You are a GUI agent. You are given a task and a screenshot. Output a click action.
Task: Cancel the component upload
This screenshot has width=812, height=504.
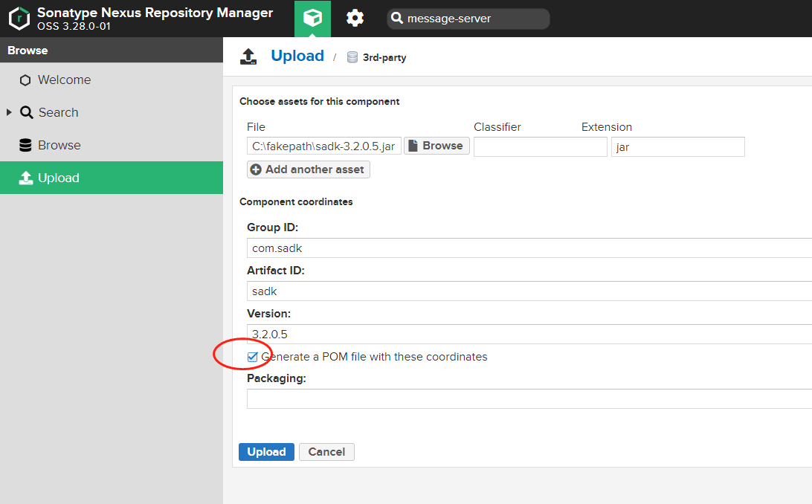coord(326,452)
